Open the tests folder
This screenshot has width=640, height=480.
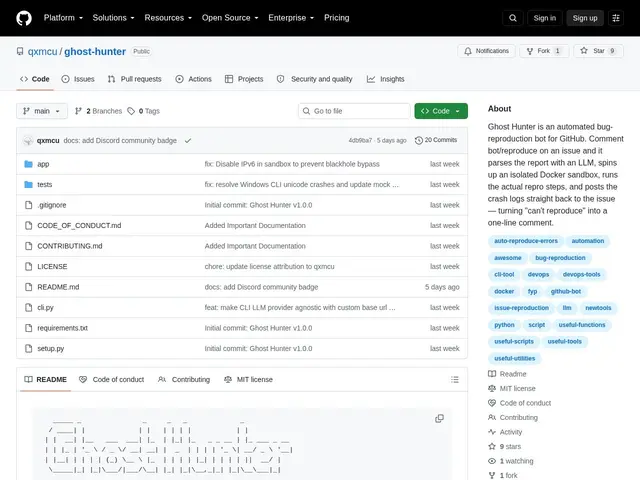coord(44,184)
